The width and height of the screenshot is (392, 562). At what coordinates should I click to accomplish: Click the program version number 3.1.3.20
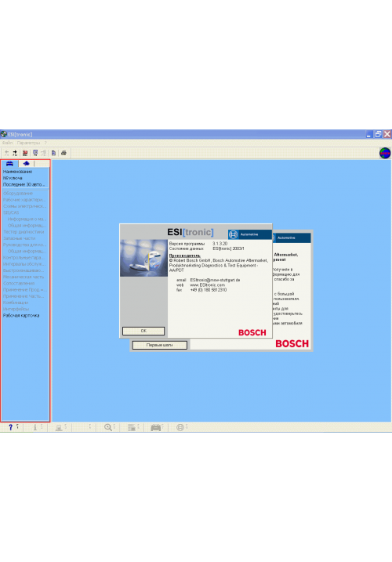pyautogui.click(x=220, y=244)
